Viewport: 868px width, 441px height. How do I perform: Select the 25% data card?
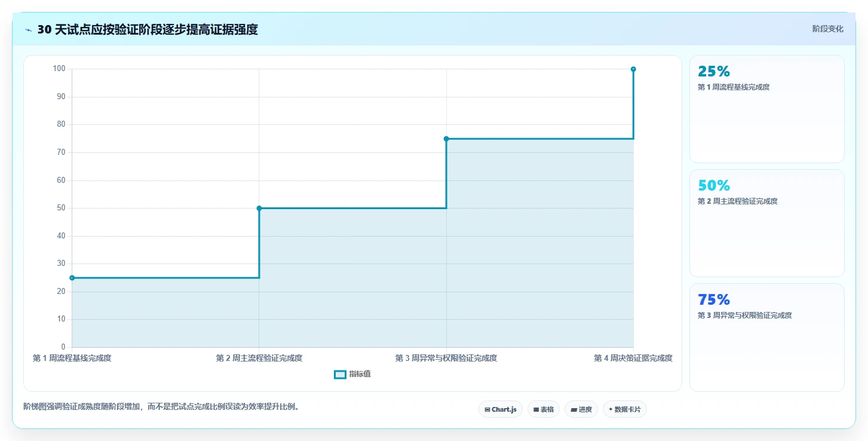pos(767,109)
